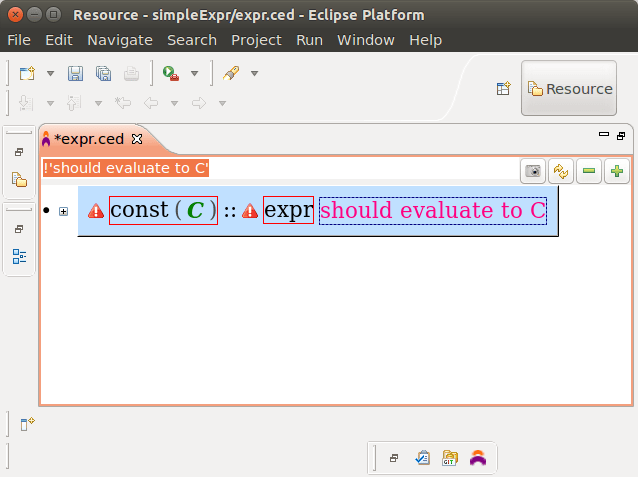This screenshot has width=638, height=477.
Task: Select the expr.ced editor tab
Action: click(88, 139)
